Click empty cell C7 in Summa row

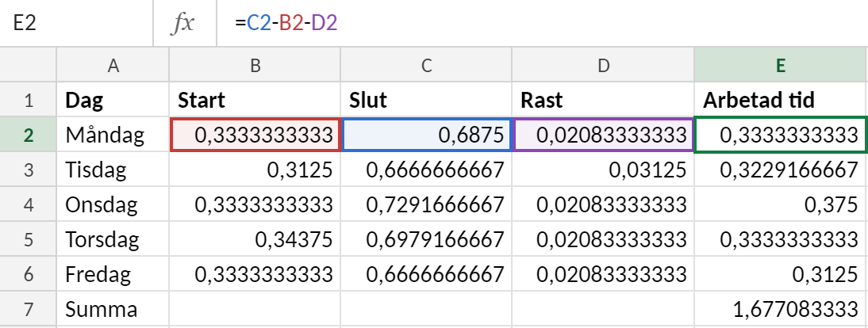(426, 309)
